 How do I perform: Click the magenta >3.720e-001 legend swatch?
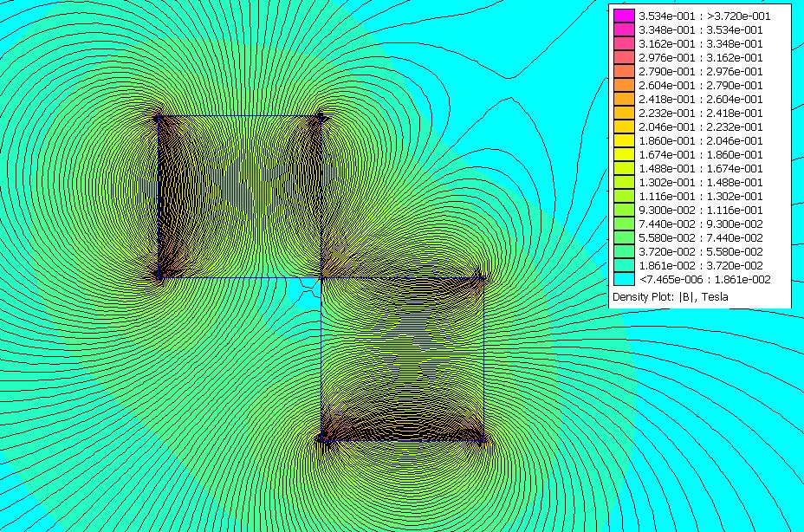pyautogui.click(x=624, y=16)
